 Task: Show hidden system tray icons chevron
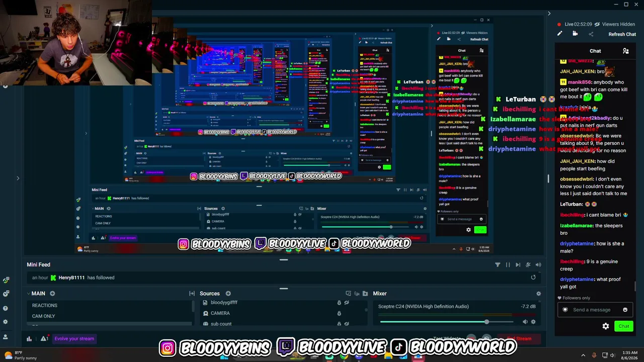click(x=584, y=355)
